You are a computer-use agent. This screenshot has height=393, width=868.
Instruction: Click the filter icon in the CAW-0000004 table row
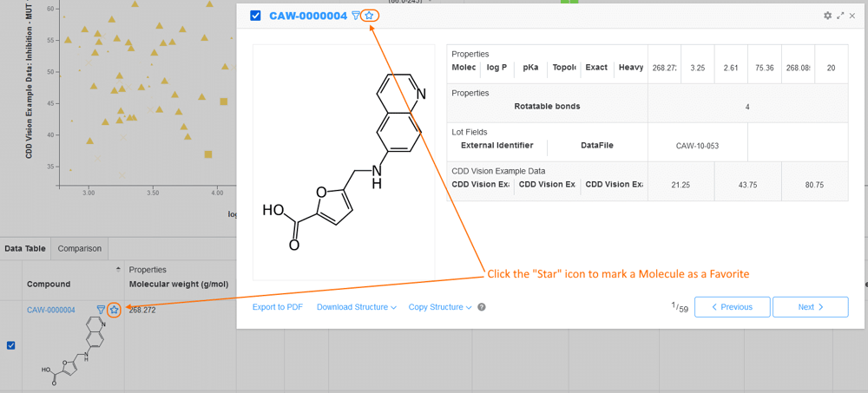(x=101, y=310)
